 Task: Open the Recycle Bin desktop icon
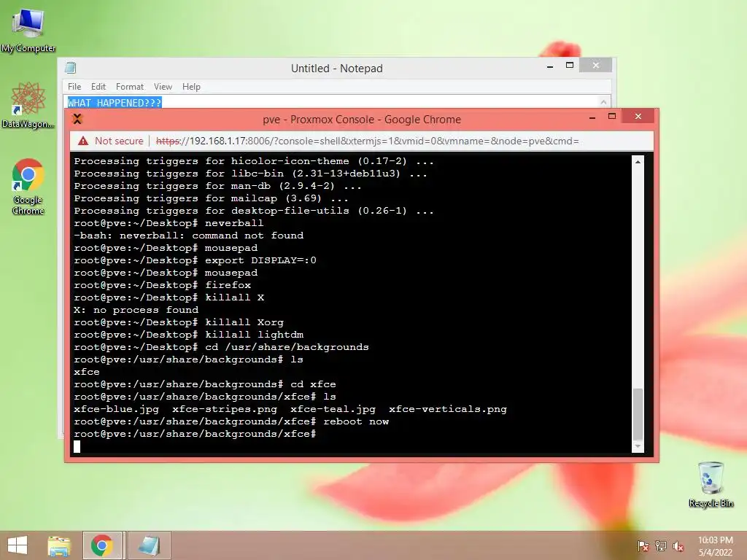[x=711, y=484]
